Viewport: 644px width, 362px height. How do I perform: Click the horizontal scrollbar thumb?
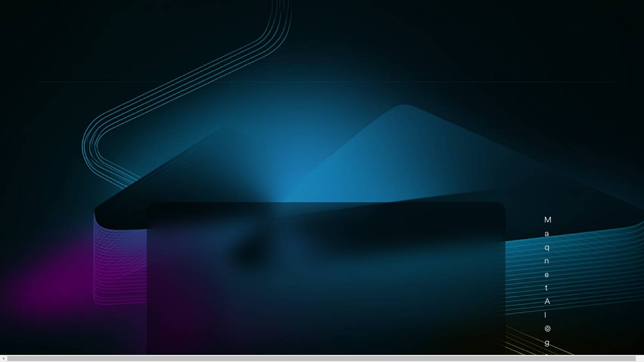(322, 358)
